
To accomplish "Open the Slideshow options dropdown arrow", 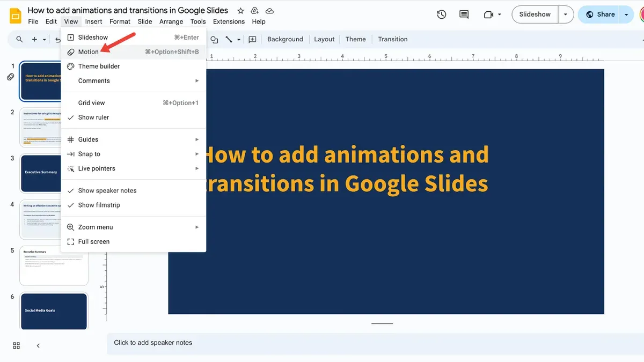I will pos(566,14).
